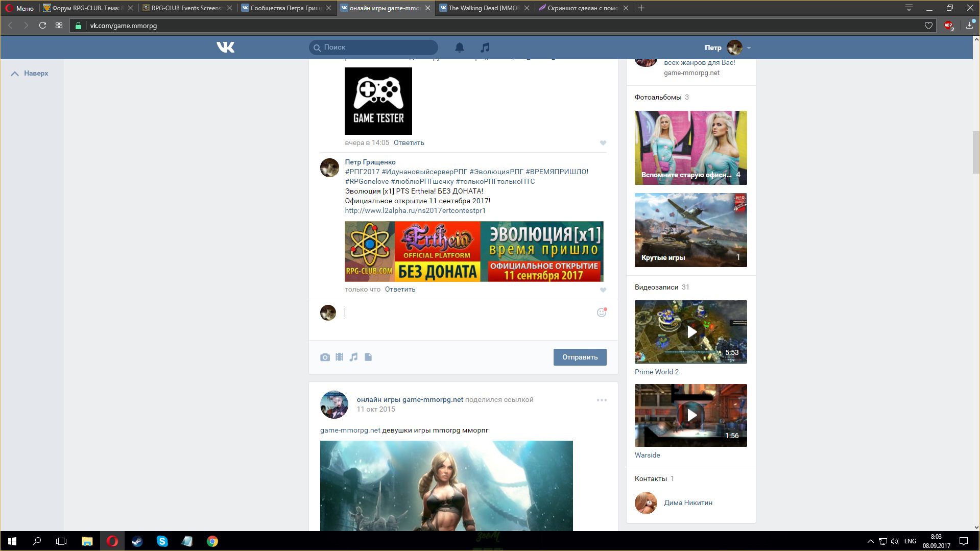Open Петр Грищенко commenter name
Viewport: 980px width, 551px height.
370,162
